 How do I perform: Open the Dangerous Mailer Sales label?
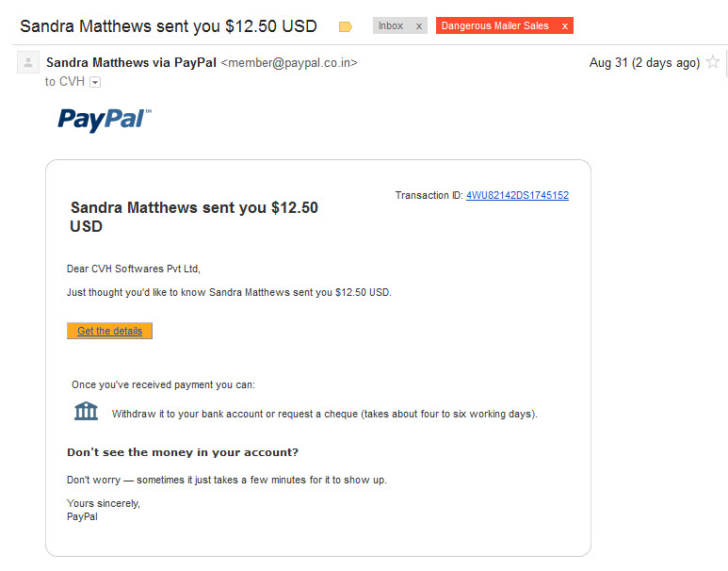495,26
